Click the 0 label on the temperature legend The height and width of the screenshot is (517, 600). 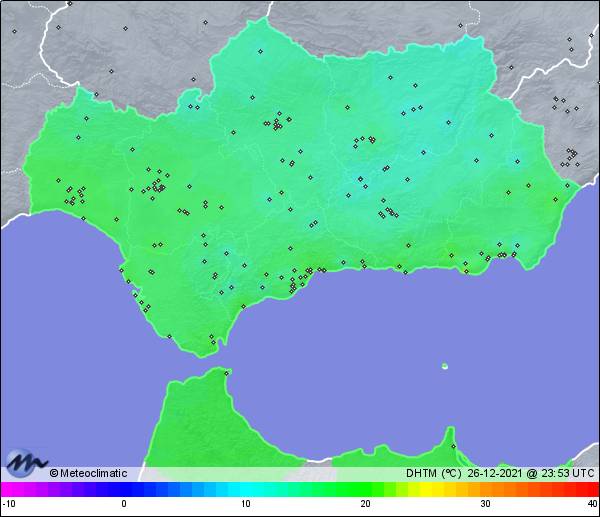click(124, 504)
